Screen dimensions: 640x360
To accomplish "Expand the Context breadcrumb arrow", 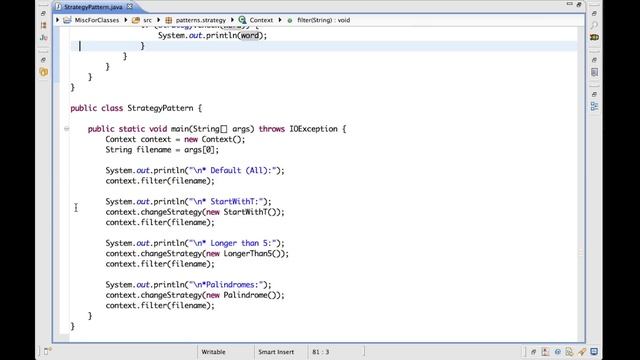I will pyautogui.click(x=232, y=20).
